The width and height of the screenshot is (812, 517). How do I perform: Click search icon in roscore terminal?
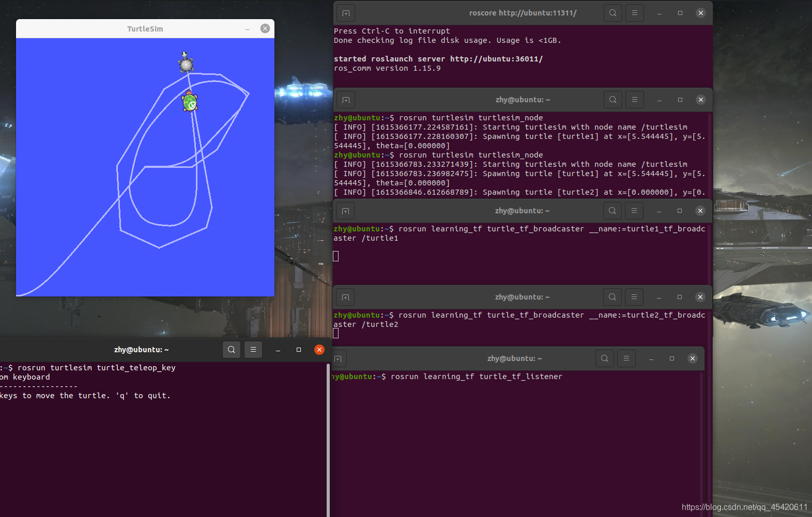click(x=612, y=13)
